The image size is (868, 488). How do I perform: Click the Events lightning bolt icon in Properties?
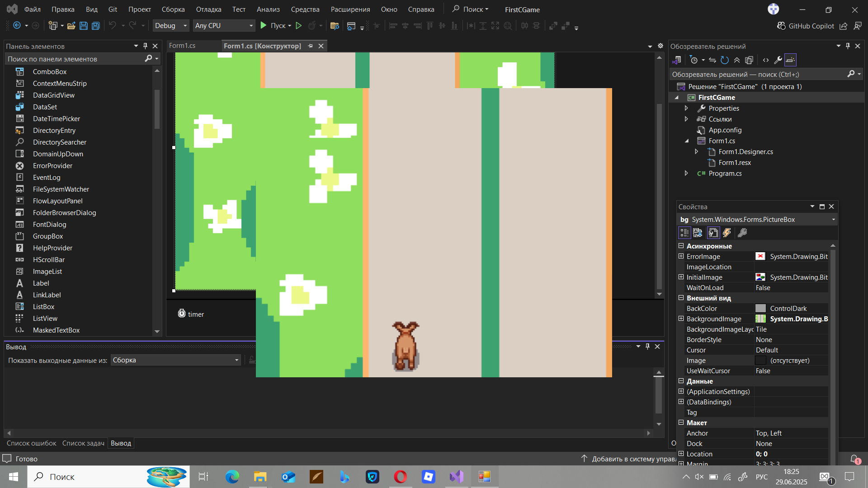[x=726, y=233]
